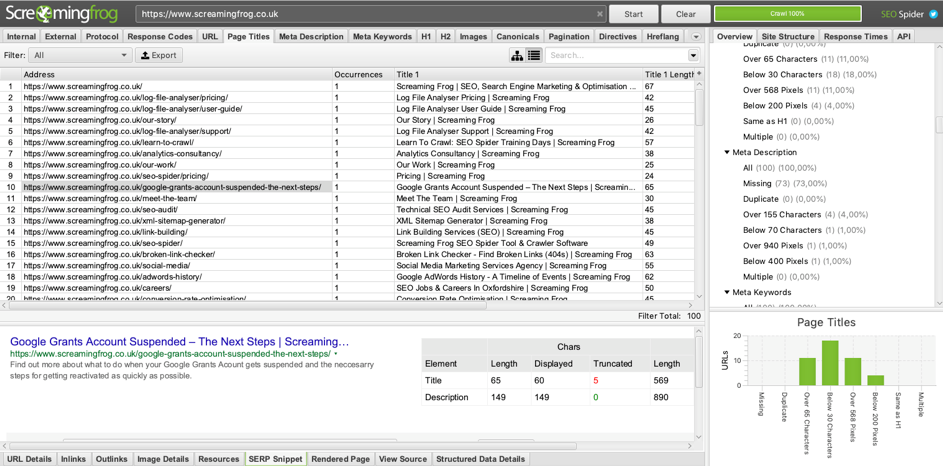
Task: Select the Overview tab in right panel
Action: (x=734, y=37)
